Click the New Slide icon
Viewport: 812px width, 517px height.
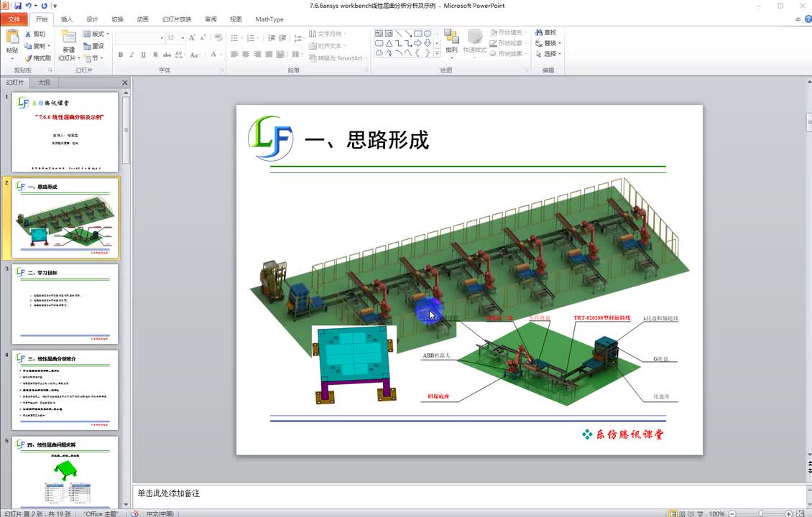coord(68,37)
